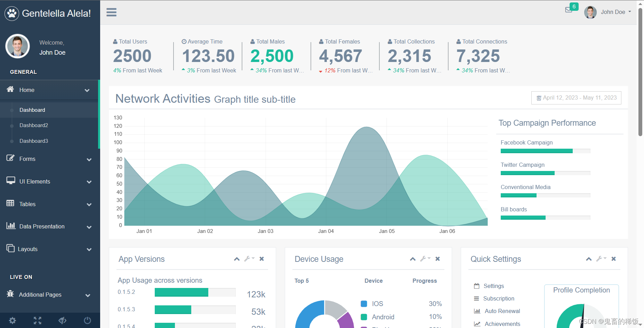Open the Achievements link
The height and width of the screenshot is (328, 644).
click(502, 324)
